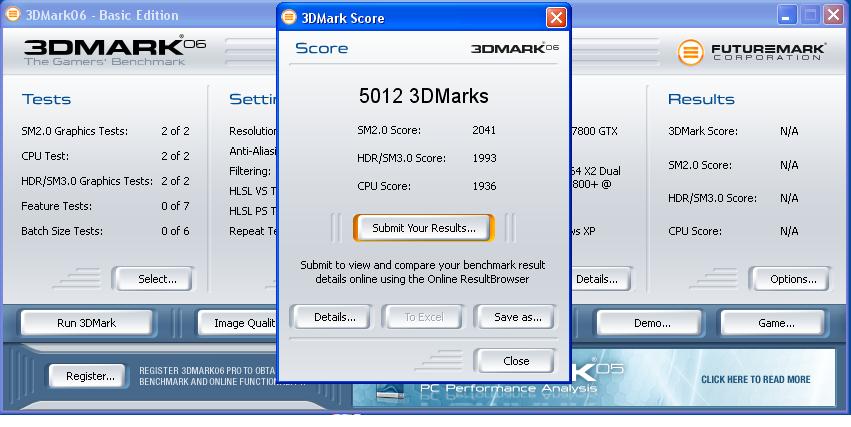Click the 7800 GTX graphics card text
Image resolution: width=851 pixels, height=427 pixels.
click(594, 131)
